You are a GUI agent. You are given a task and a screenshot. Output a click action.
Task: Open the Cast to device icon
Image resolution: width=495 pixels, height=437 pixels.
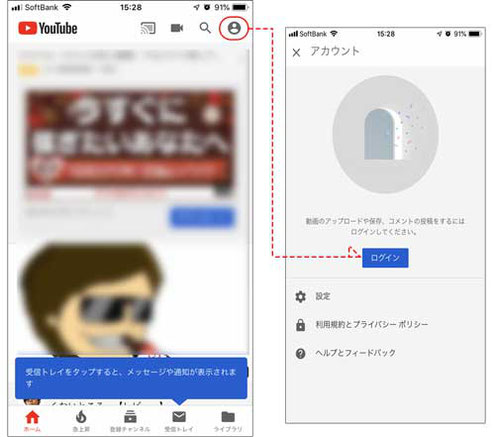(x=148, y=28)
